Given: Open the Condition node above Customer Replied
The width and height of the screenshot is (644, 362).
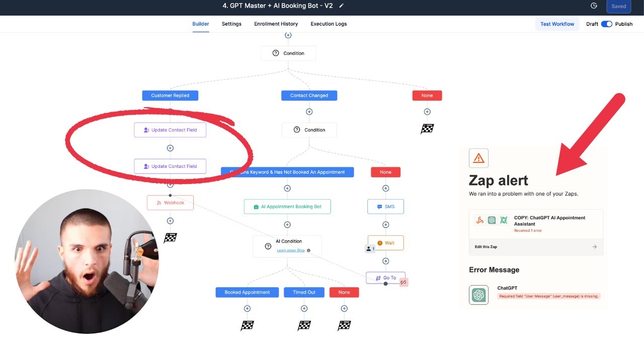Looking at the screenshot, I should 288,53.
